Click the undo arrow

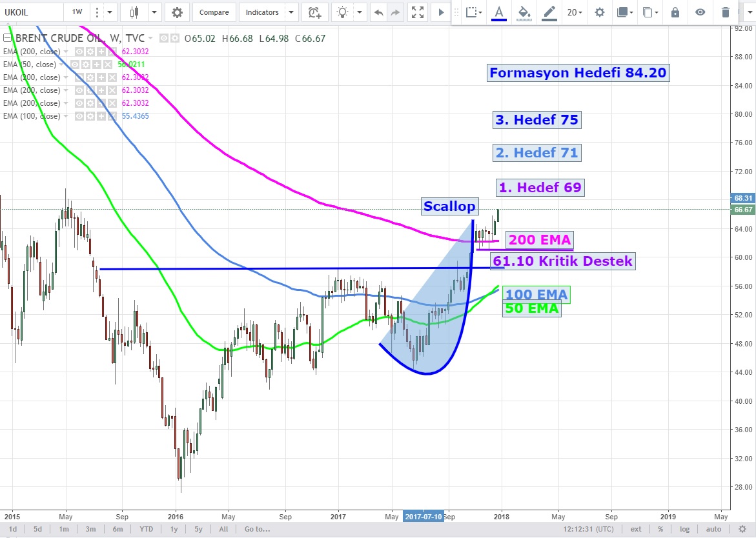pos(378,12)
